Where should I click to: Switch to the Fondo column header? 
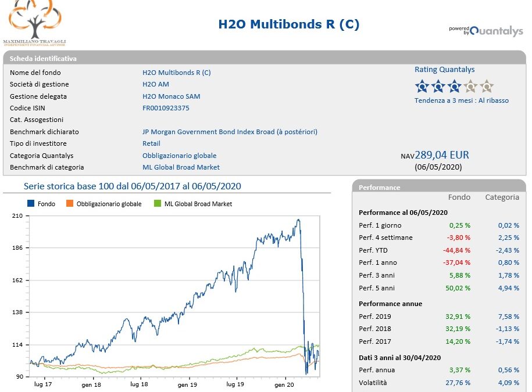point(459,197)
